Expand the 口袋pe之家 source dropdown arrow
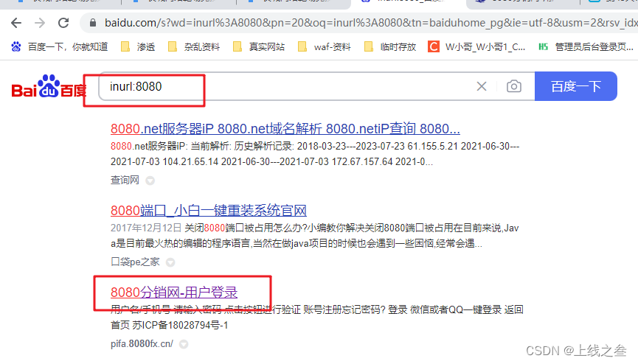Image resolution: width=638 pixels, height=364 pixels. tap(170, 262)
